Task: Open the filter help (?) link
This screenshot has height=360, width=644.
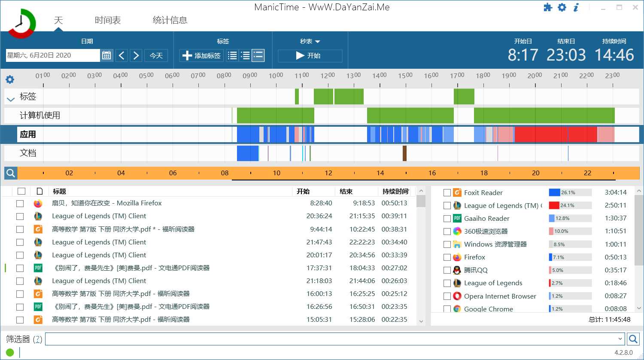Action: coord(38,339)
